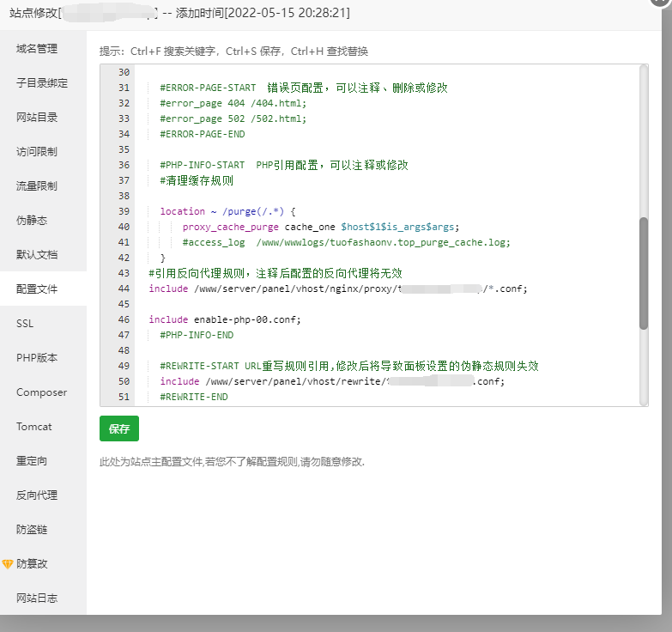Open the 子目录绑定 tab
The image size is (672, 632).
[41, 82]
